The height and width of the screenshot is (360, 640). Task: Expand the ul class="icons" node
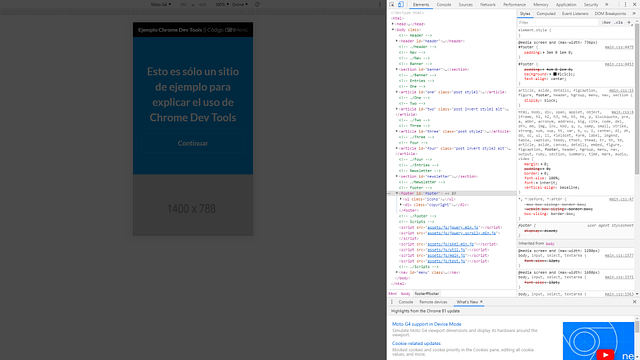pyautogui.click(x=401, y=199)
